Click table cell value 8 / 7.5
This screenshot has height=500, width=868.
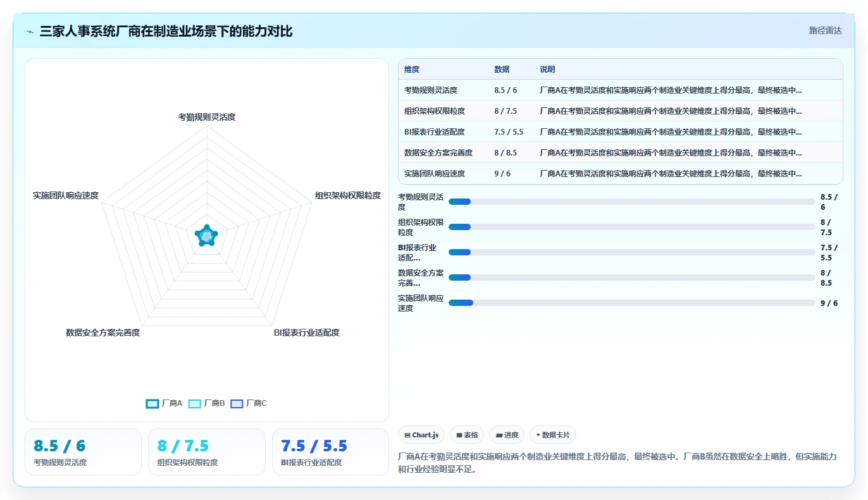tap(505, 111)
